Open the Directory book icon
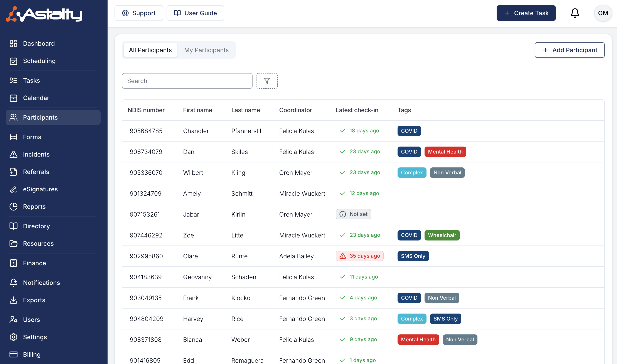 coord(13,226)
